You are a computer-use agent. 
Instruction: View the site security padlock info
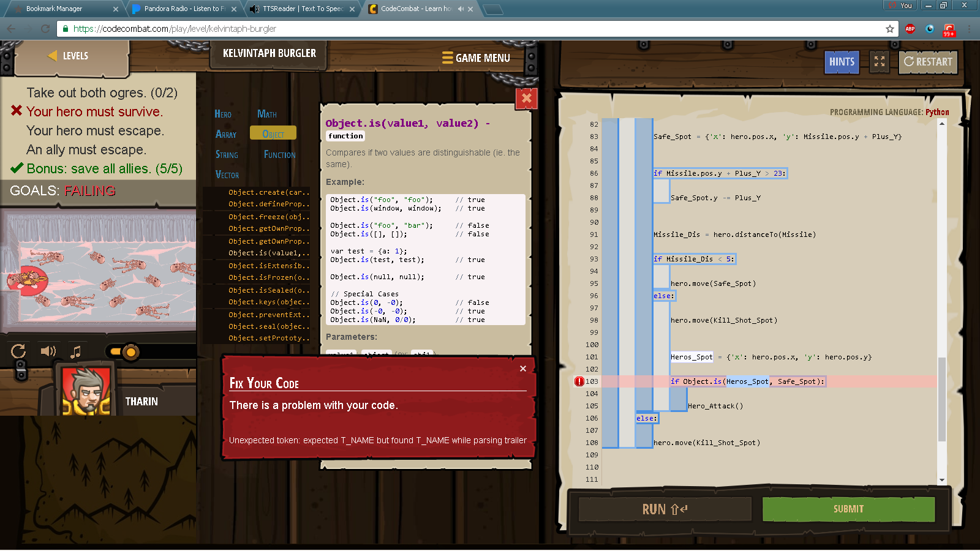pos(66,29)
